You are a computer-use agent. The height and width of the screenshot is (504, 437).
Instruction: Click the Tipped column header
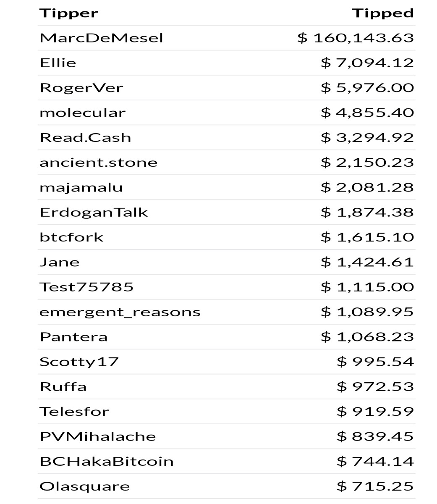click(383, 13)
